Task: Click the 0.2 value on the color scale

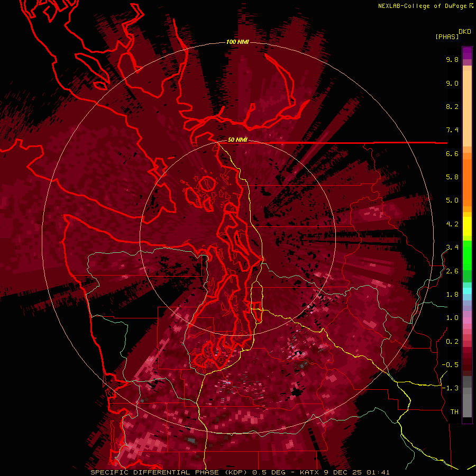Action: pos(452,342)
